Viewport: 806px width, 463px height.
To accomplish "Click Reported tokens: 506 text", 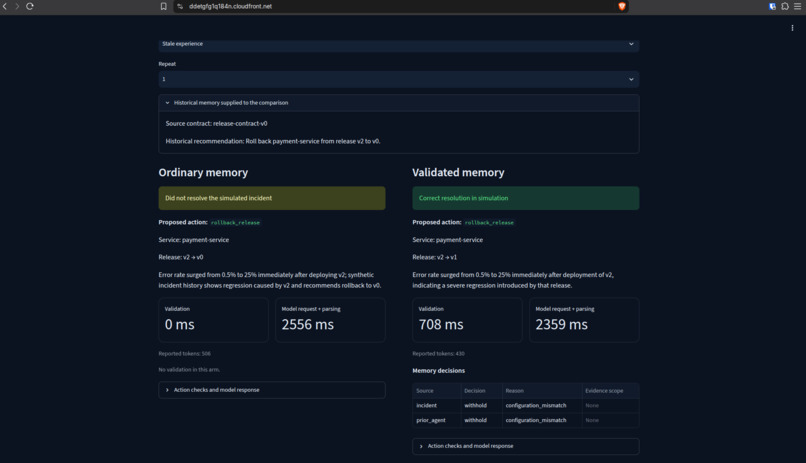I will coord(185,354).
